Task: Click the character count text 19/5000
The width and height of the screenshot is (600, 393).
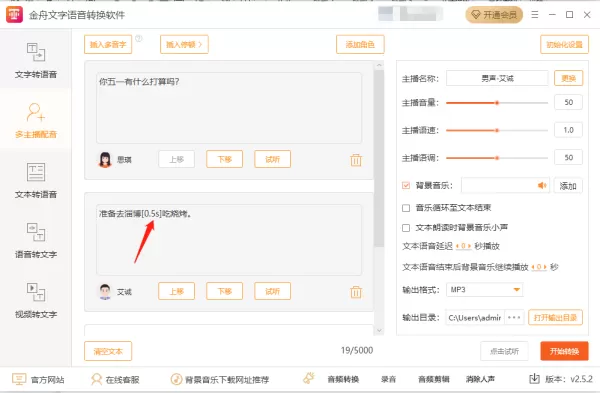Action: point(357,351)
